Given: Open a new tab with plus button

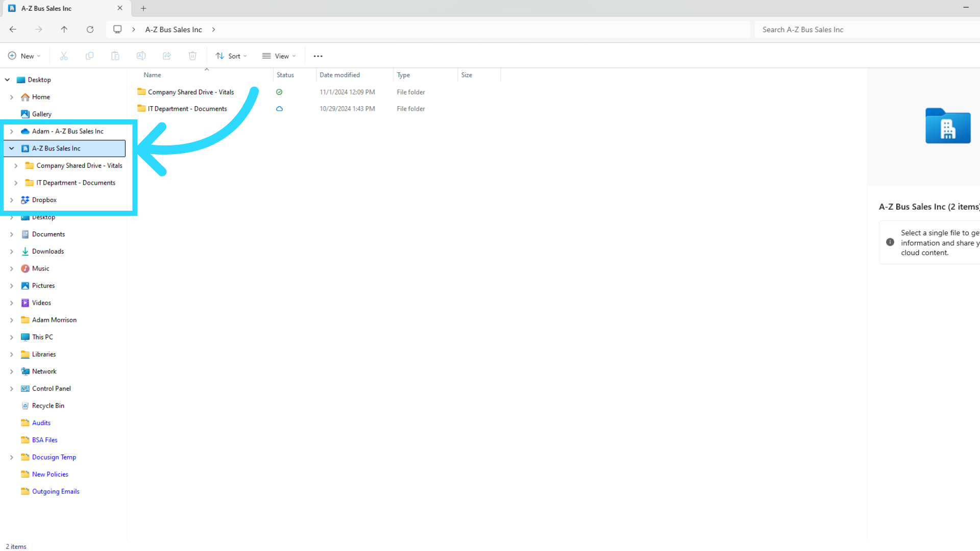Looking at the screenshot, I should coord(143,8).
